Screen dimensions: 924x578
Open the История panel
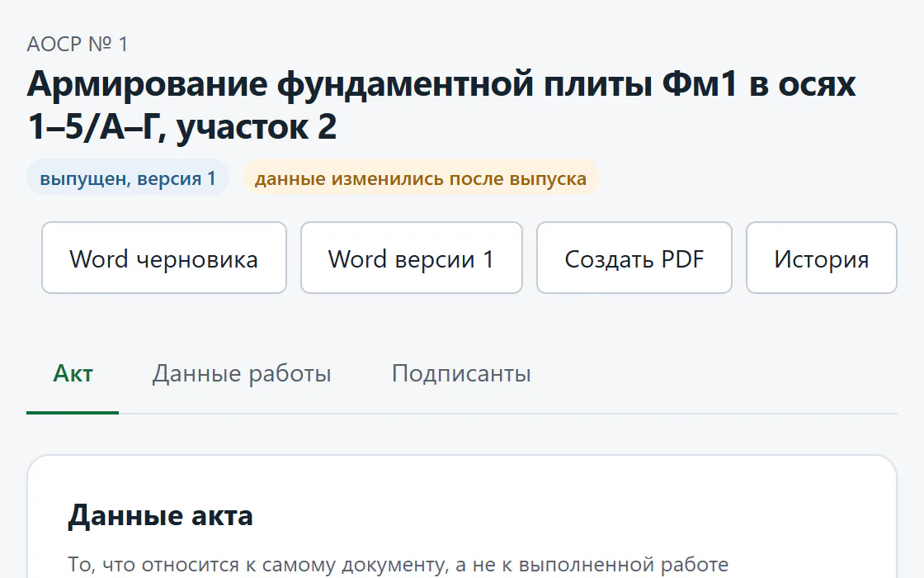point(822,258)
